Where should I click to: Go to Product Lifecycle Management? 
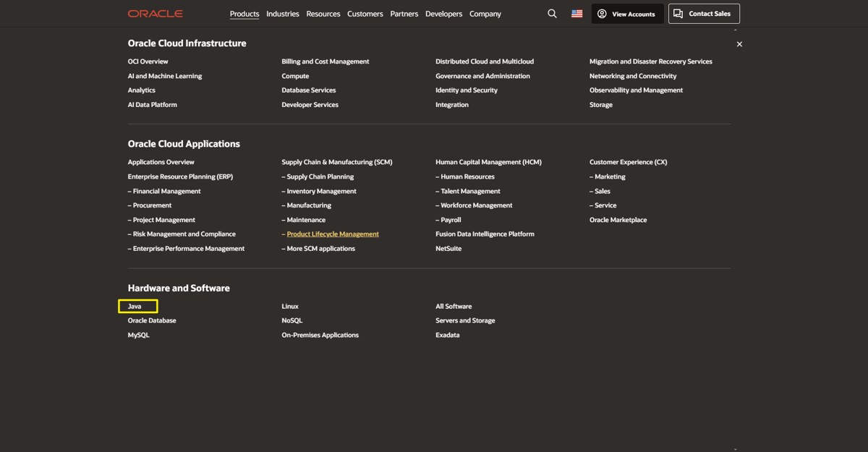(333, 234)
